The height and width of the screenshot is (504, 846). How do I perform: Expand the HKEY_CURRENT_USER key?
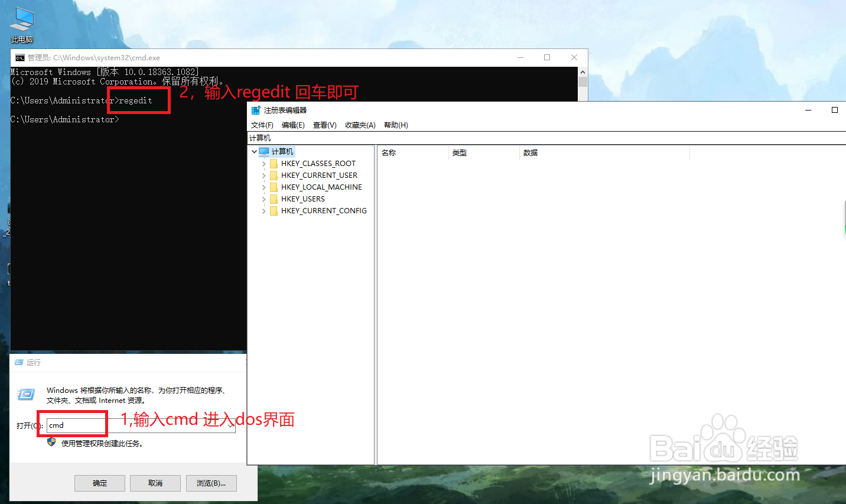(x=263, y=175)
